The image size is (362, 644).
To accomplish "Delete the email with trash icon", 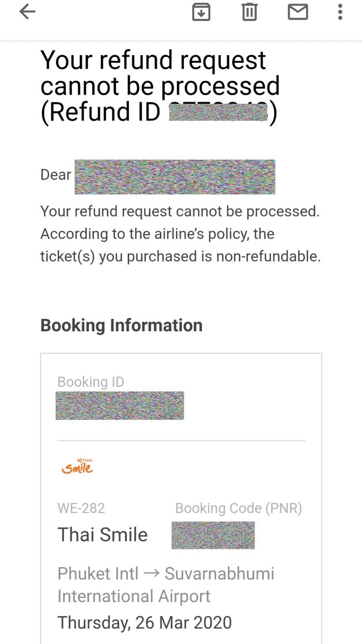I will 249,12.
